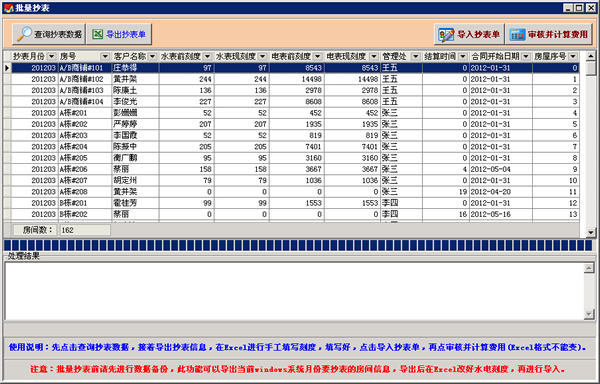The image size is (600, 384).
Task: Click the down arrow of the table scrollbar
Action: (591, 232)
